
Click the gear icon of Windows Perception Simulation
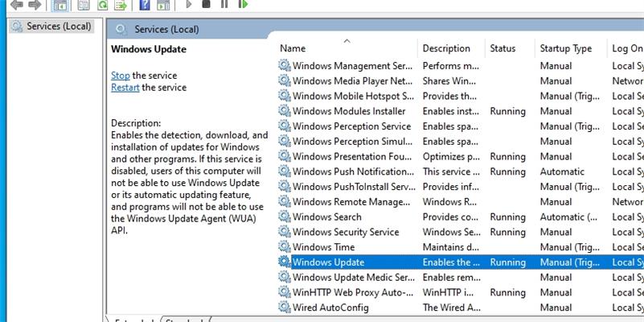[x=285, y=141]
